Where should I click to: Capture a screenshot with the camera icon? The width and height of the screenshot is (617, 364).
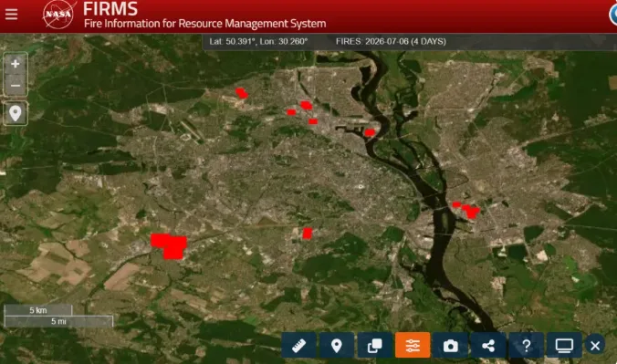[x=451, y=346]
